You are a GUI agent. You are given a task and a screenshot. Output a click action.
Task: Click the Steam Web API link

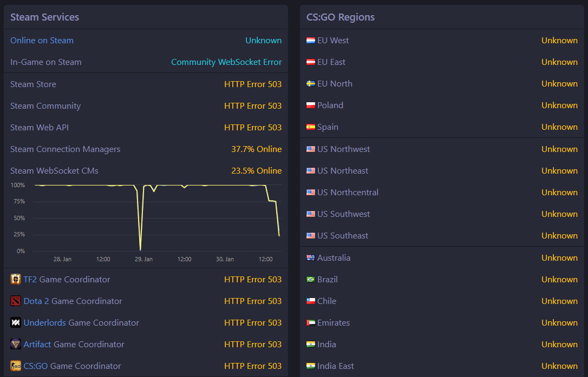(x=40, y=127)
